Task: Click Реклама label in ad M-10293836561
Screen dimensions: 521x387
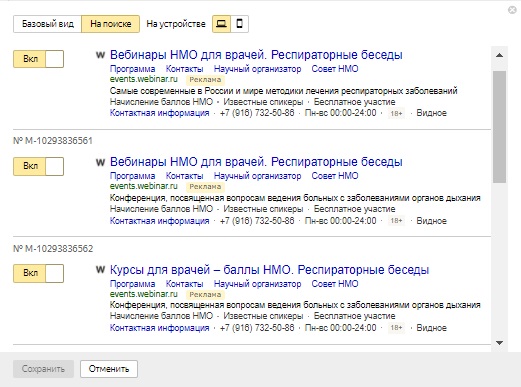Action: 205,187
